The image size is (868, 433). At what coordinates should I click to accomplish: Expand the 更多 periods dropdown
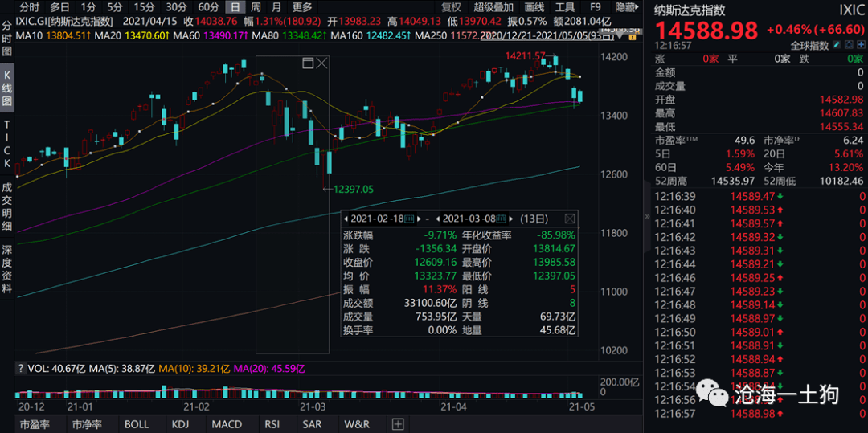(302, 7)
